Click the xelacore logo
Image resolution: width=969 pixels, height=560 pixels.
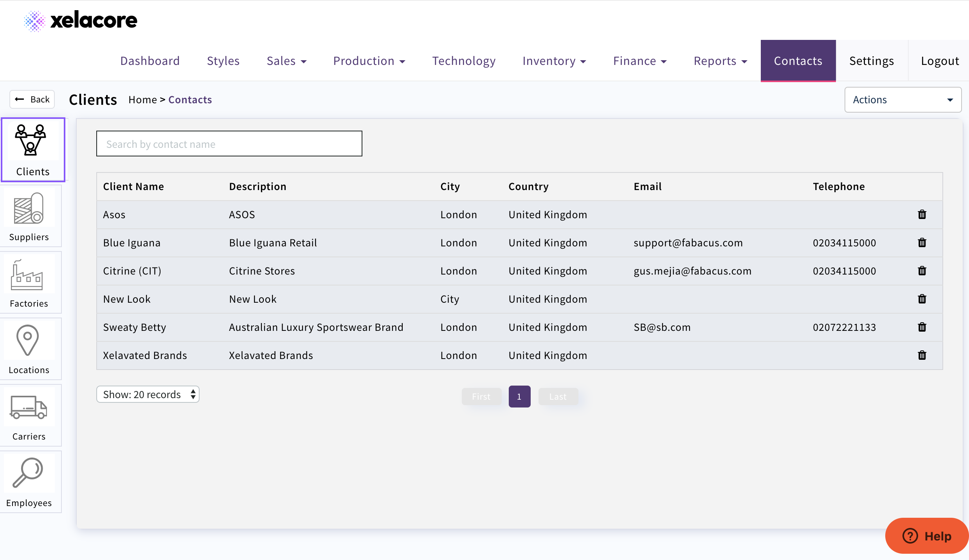coord(80,20)
